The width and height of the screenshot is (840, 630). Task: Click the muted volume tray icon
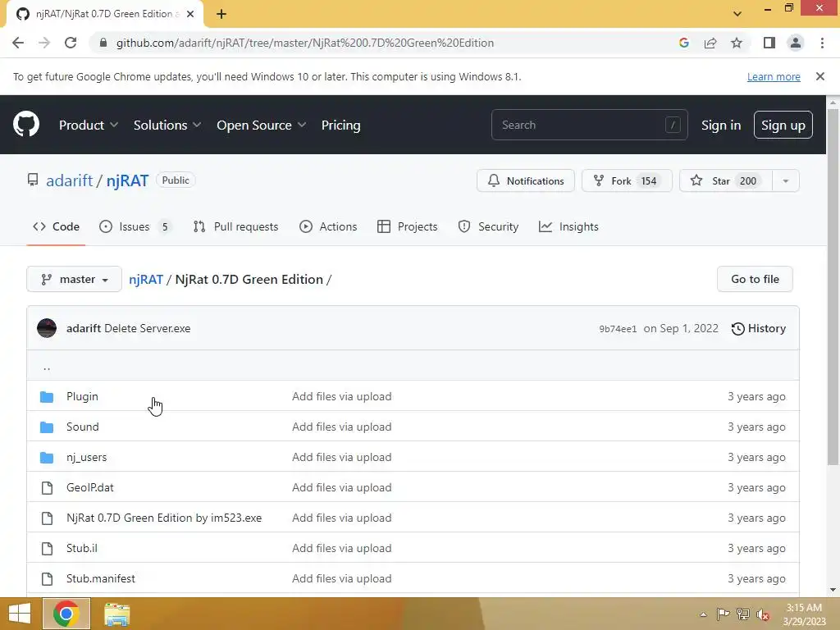click(763, 614)
